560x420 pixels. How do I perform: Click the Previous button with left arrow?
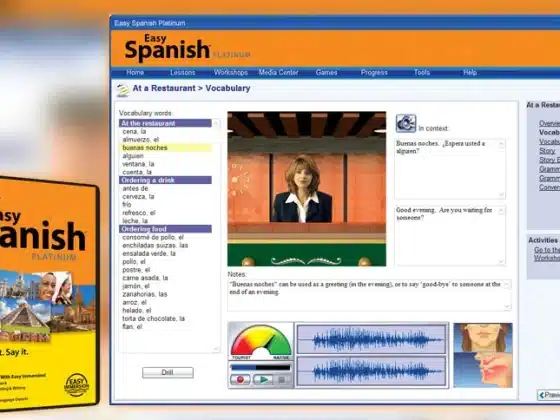click(549, 395)
